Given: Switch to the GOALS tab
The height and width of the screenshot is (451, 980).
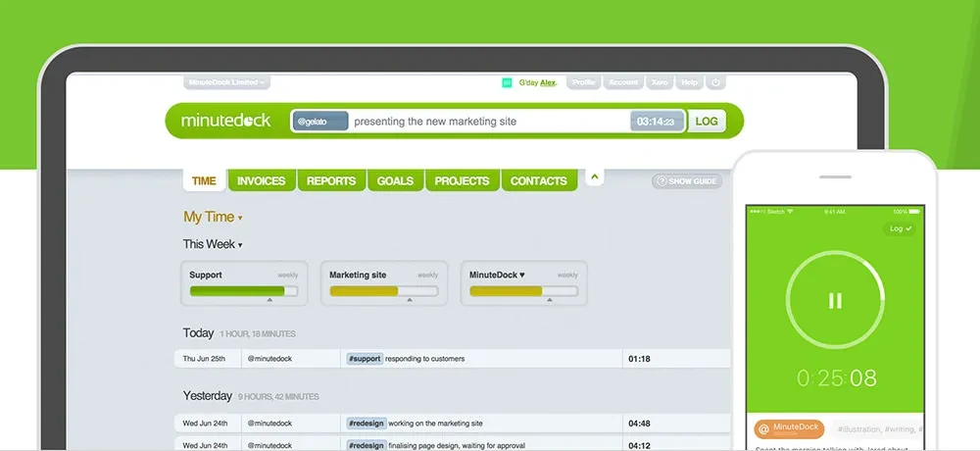Looking at the screenshot, I should tap(395, 180).
